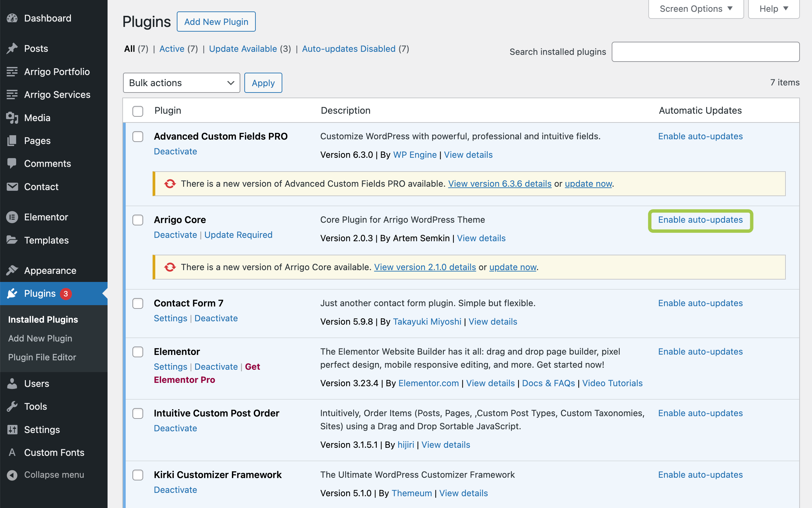Click the Elementor logo icon
Screen dimensions: 812x508
pos(12,217)
